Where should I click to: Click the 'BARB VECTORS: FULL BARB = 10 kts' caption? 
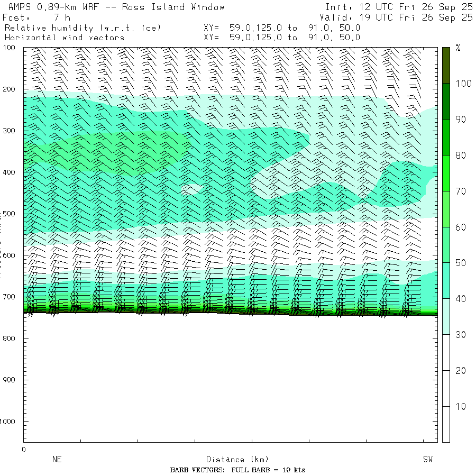237,470
